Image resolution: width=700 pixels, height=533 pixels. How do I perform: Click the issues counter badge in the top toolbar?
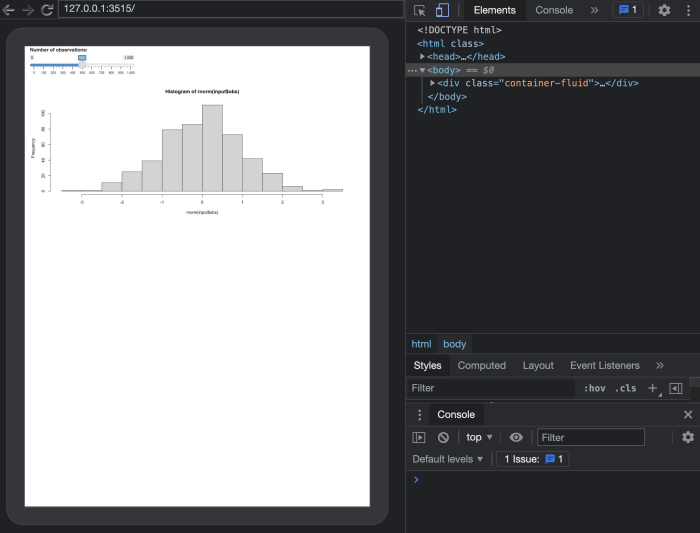click(x=627, y=10)
